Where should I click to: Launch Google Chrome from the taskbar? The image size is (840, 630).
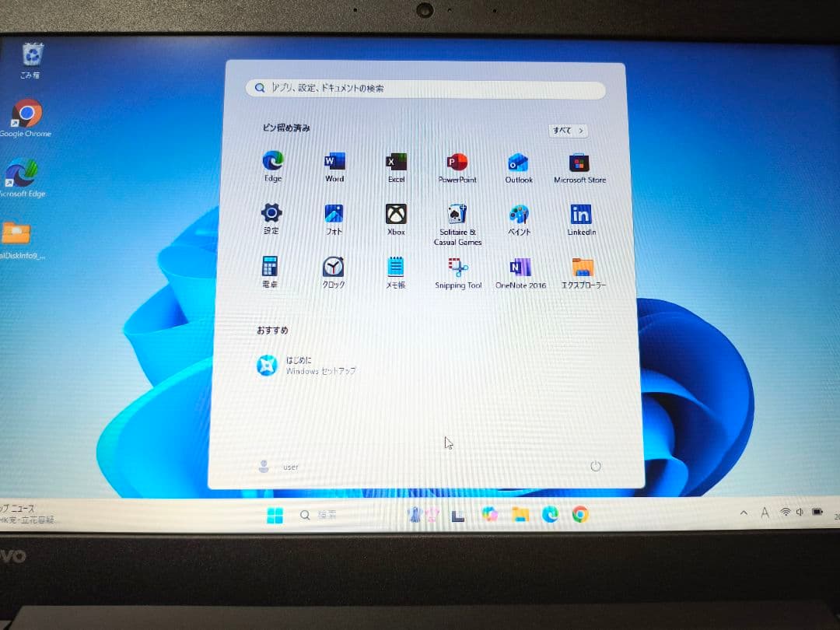(x=581, y=514)
